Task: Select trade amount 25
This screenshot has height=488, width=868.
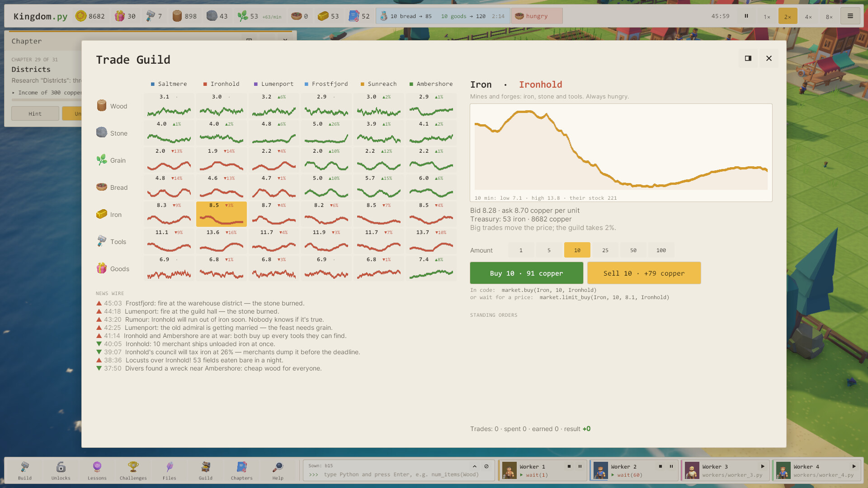Action: pos(605,250)
